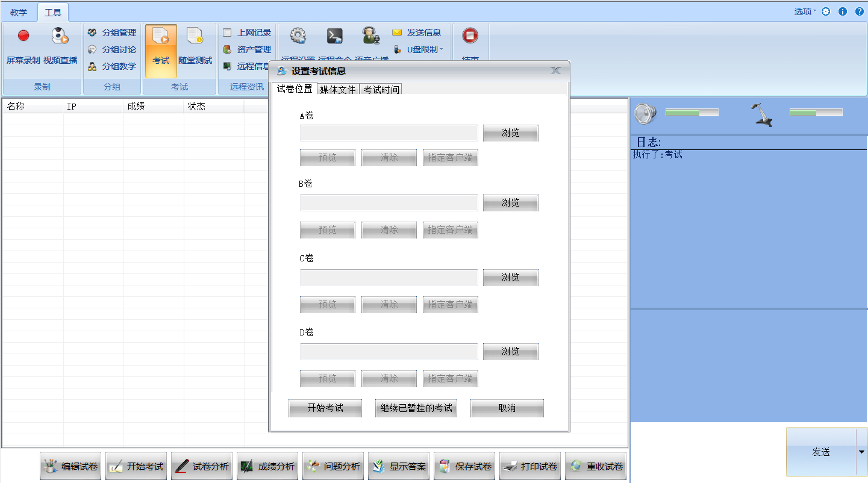
Task: Click the 屏幕录制 screen record icon
Action: pos(23,36)
